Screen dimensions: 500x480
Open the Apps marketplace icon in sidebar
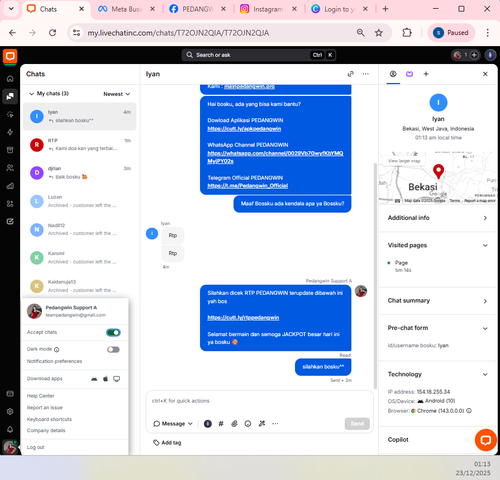10,203
